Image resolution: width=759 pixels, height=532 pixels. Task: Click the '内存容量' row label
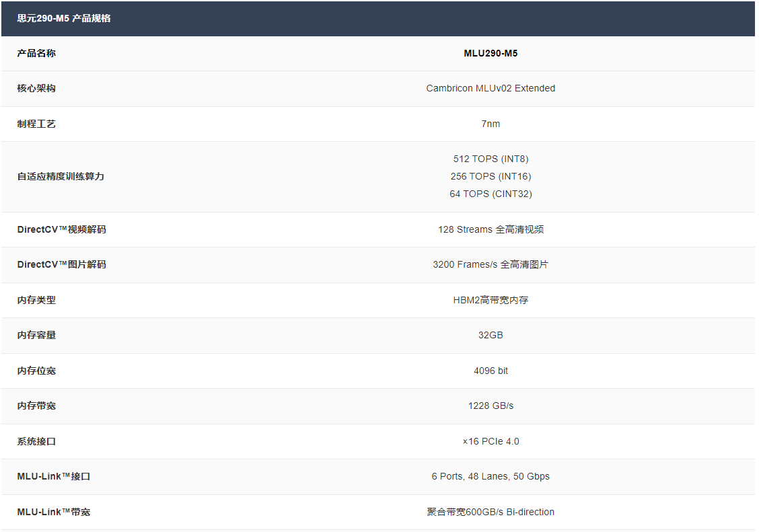pos(36,335)
